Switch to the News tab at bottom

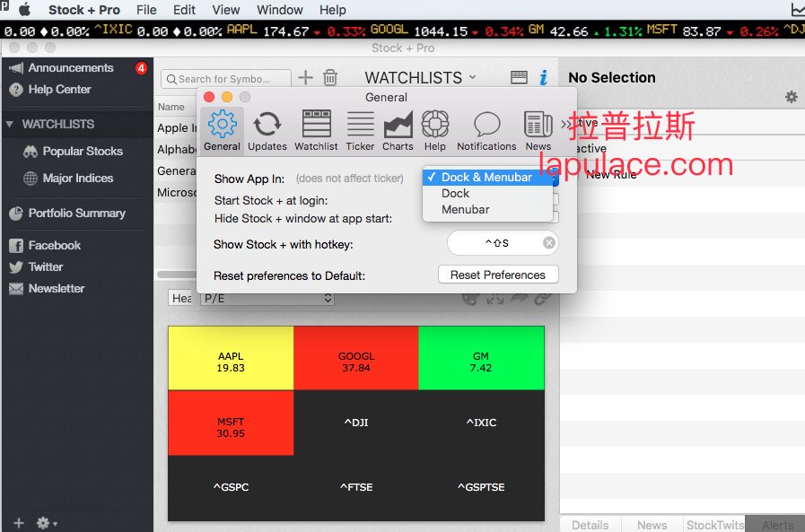pos(652,525)
